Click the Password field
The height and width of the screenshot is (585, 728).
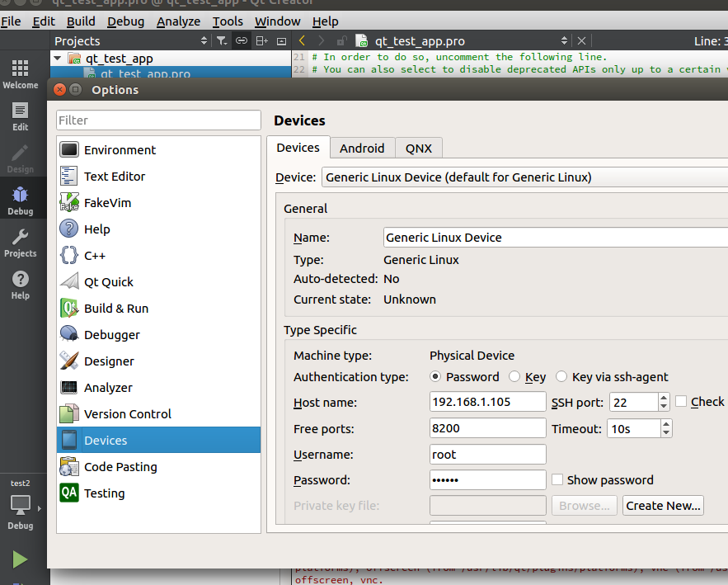(487, 479)
